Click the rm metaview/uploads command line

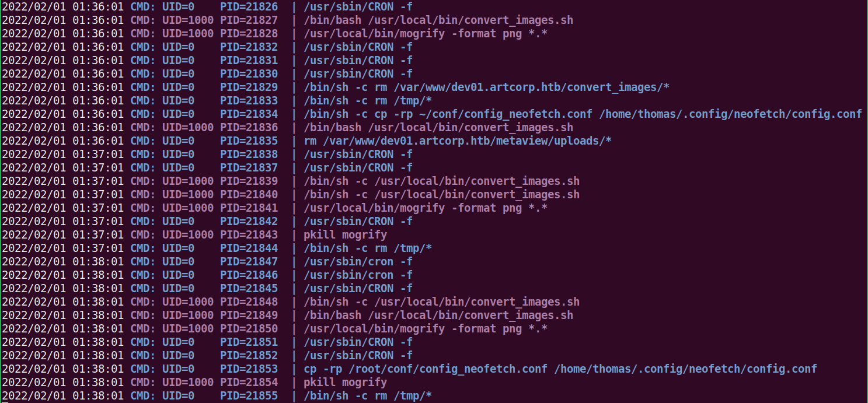point(457,141)
